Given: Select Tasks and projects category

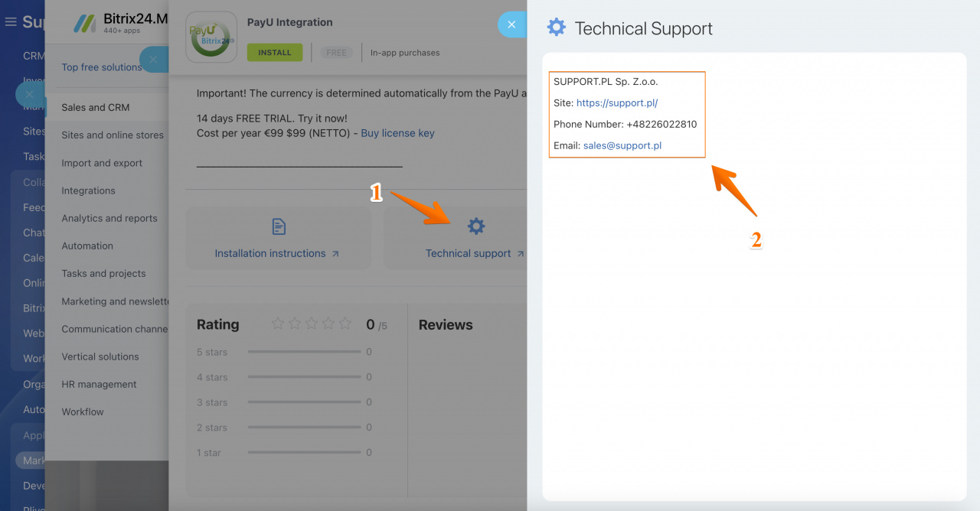Looking at the screenshot, I should 103,273.
